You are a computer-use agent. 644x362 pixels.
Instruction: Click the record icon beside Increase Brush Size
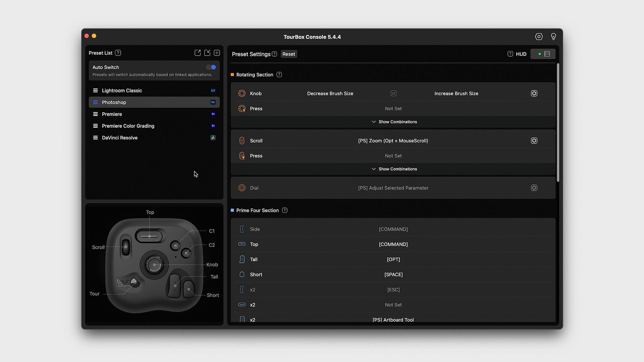click(x=534, y=93)
